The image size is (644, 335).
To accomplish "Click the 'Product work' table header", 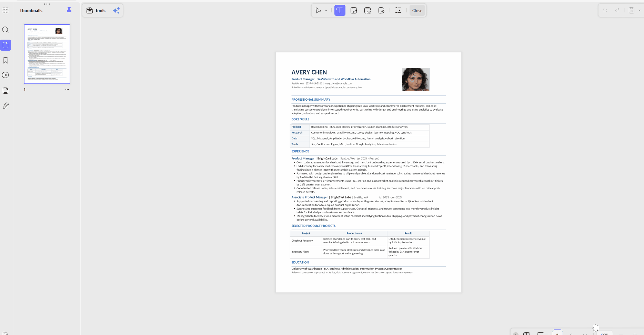I will (x=354, y=233).
